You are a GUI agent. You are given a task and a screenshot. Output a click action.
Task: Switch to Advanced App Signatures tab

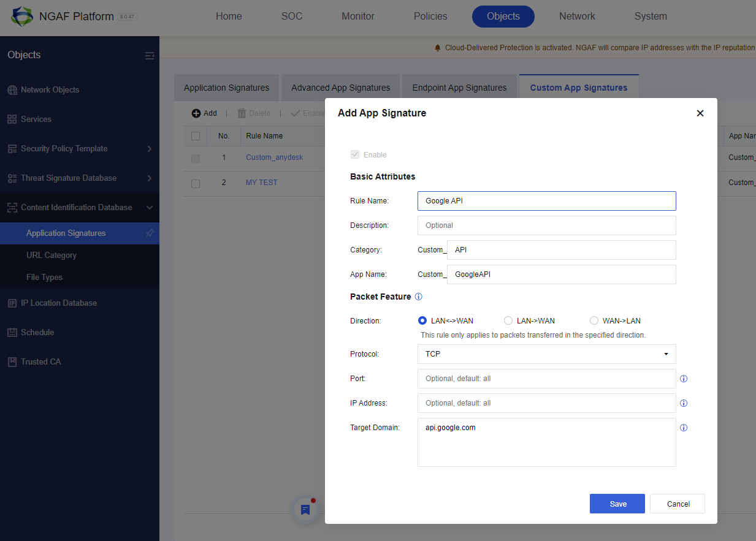[x=340, y=88]
